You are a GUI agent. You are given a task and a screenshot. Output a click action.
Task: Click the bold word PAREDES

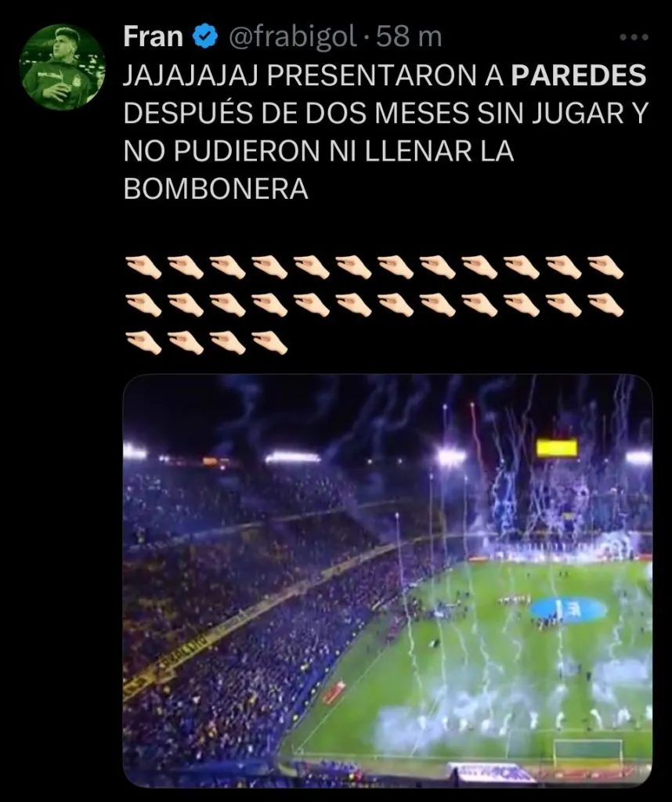(579, 75)
